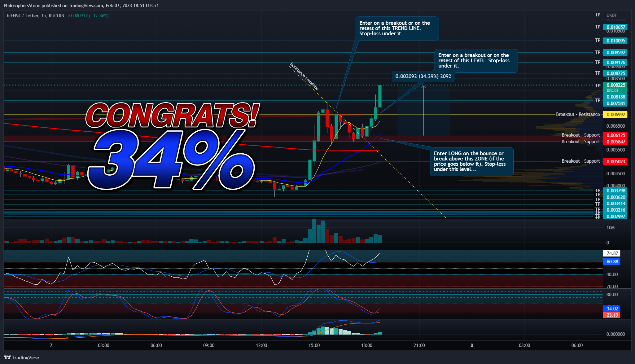
Task: Select the TREND LINE breakout note callout
Action: pos(397,28)
